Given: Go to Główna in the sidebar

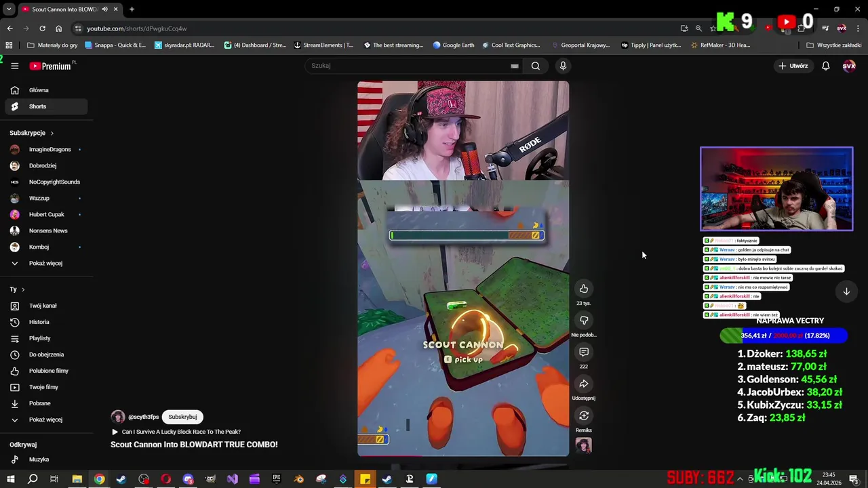Looking at the screenshot, I should tap(46, 90).
